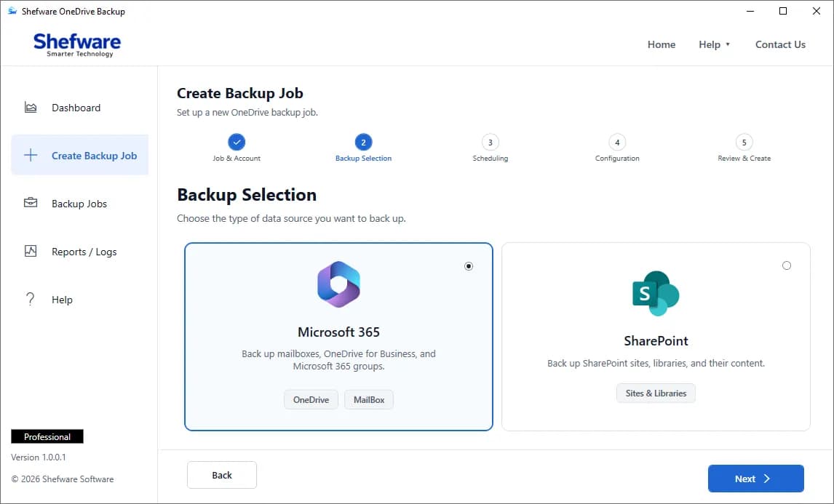Click the Microsoft 365 logo icon

pos(339,284)
